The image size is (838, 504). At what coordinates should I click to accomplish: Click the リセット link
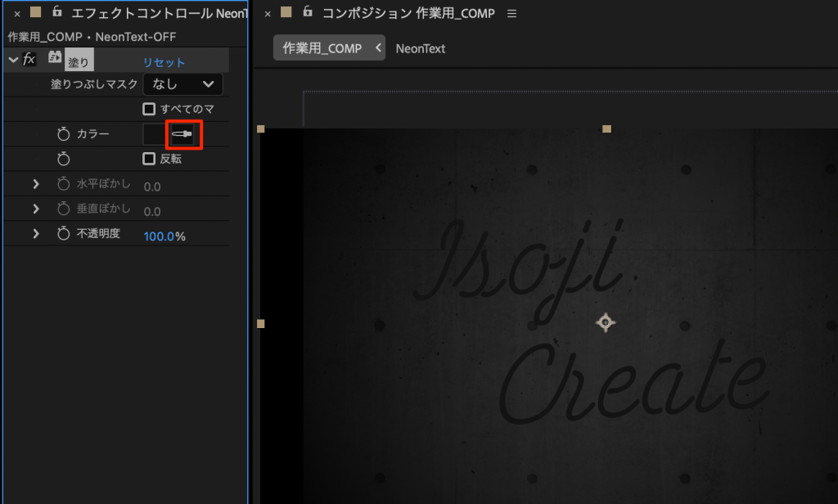[164, 62]
